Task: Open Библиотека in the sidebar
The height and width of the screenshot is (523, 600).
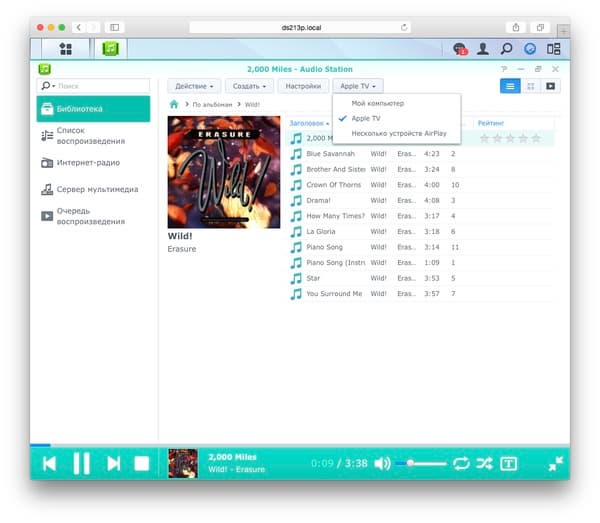Action: (93, 109)
